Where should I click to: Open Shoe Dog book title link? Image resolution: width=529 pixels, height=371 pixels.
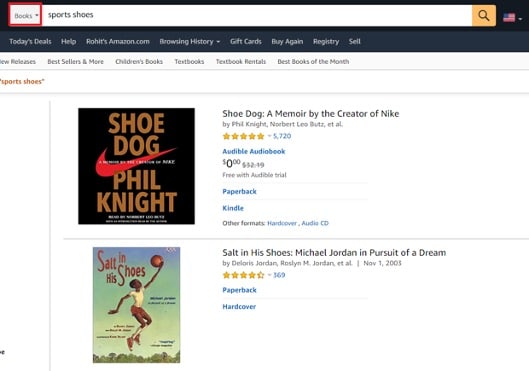coord(311,114)
